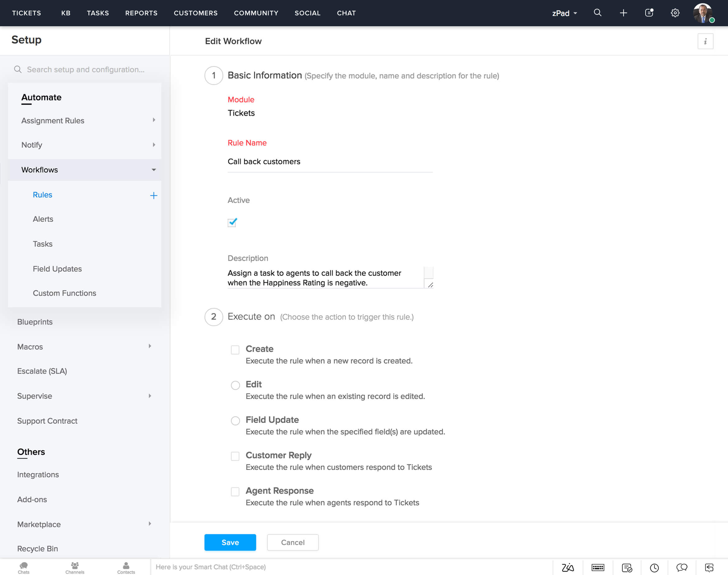Click the settings gear icon
This screenshot has height=575, width=728.
[675, 13]
